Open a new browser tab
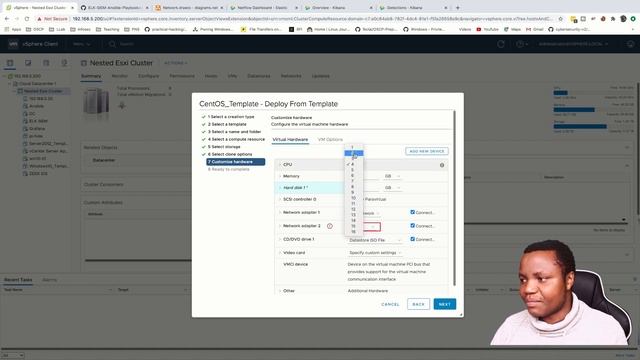The width and height of the screenshot is (640, 360). pos(458,7)
